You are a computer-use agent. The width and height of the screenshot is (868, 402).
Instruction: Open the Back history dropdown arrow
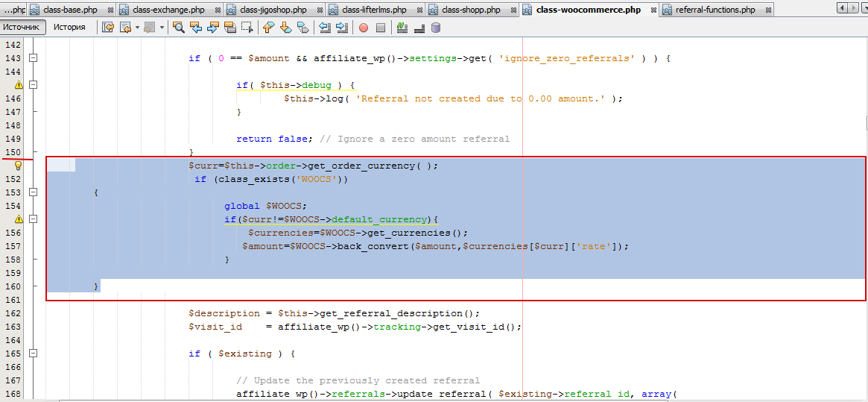(x=137, y=27)
